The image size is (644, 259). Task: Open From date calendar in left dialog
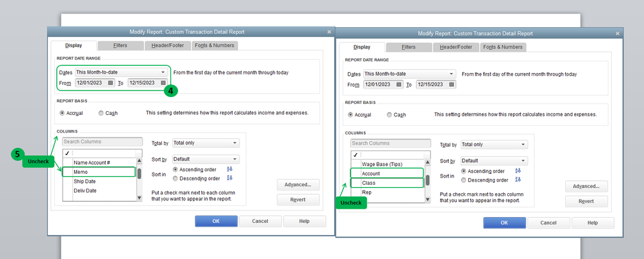[110, 83]
